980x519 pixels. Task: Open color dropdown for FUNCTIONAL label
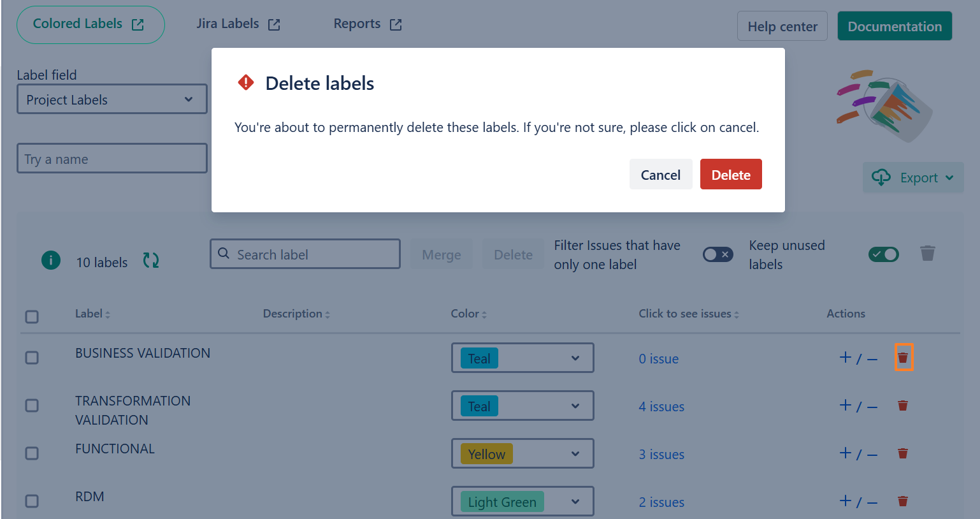coord(522,454)
